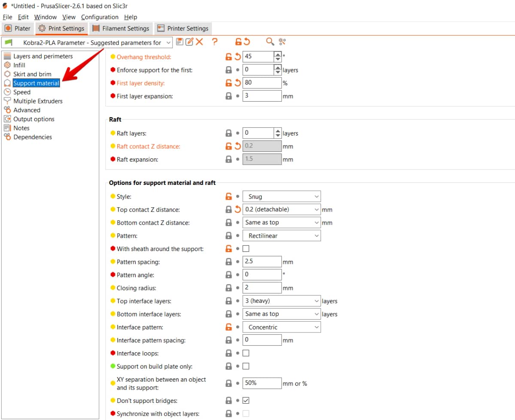Open Skirt and brim settings page
Viewport: 515px width, 420px height.
32,74
